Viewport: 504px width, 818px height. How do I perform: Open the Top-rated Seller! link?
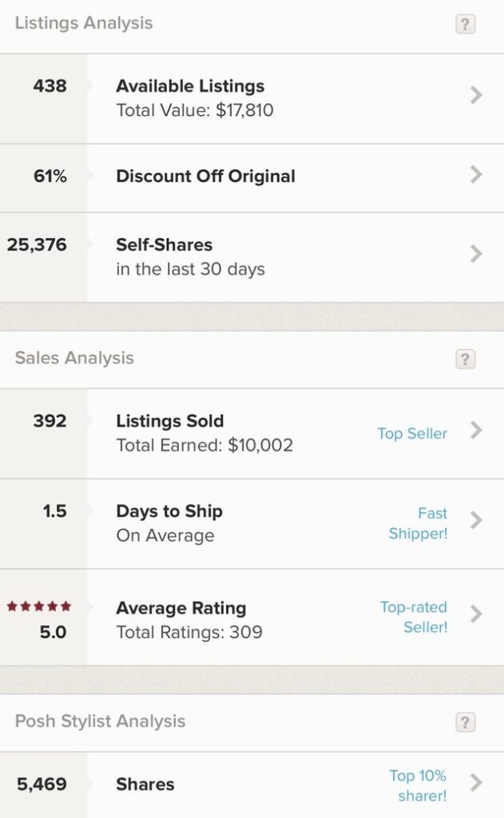pyautogui.click(x=416, y=617)
